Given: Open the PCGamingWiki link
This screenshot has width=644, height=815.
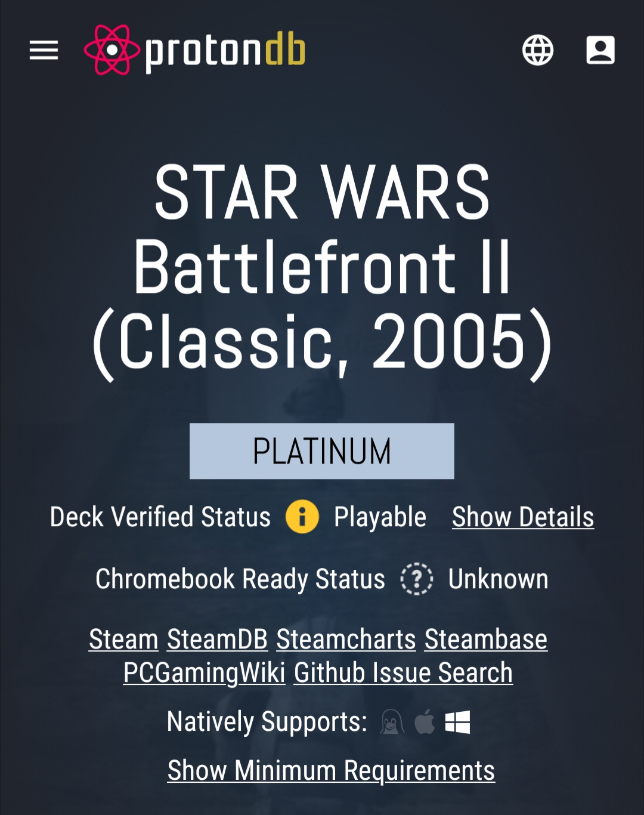Looking at the screenshot, I should point(204,673).
